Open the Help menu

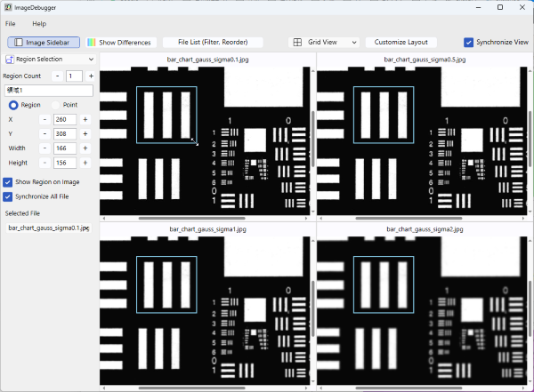point(39,23)
